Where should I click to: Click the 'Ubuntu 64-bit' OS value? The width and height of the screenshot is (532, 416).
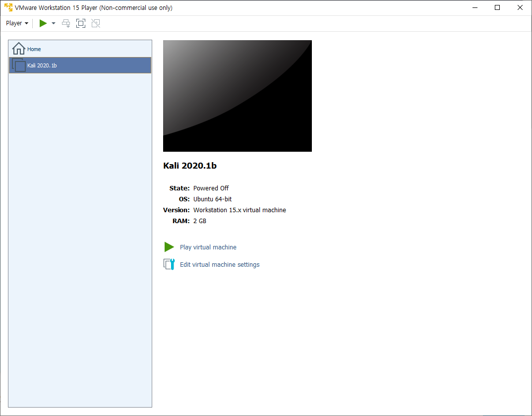[212, 199]
